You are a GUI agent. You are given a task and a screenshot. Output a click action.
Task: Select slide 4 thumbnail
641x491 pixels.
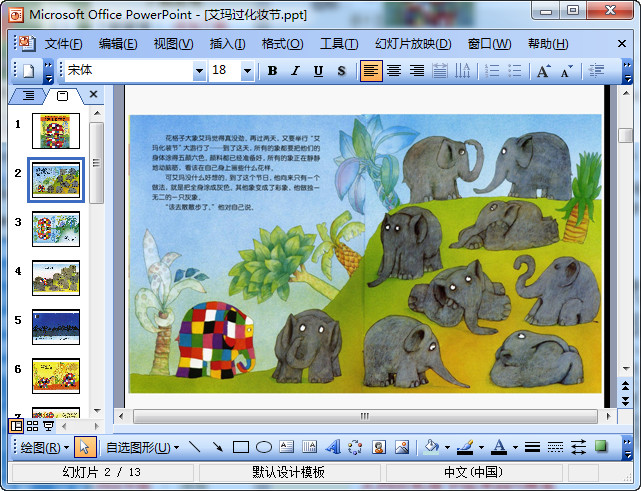tap(56, 278)
